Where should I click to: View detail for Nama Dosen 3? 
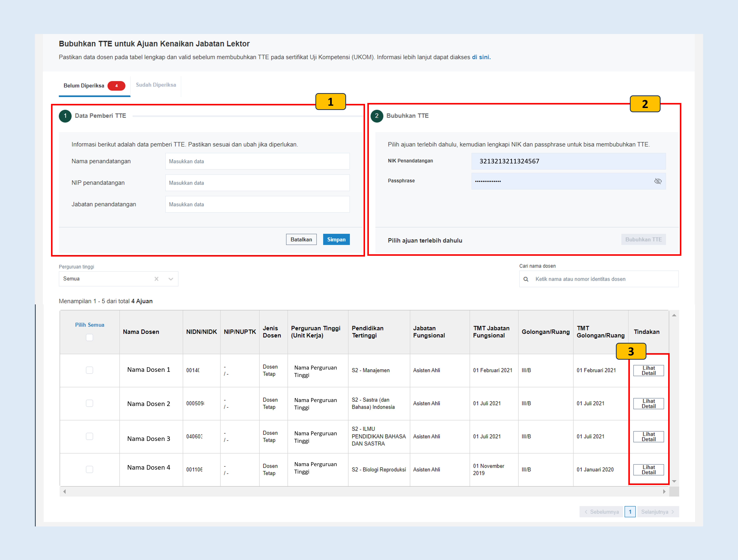tap(649, 437)
